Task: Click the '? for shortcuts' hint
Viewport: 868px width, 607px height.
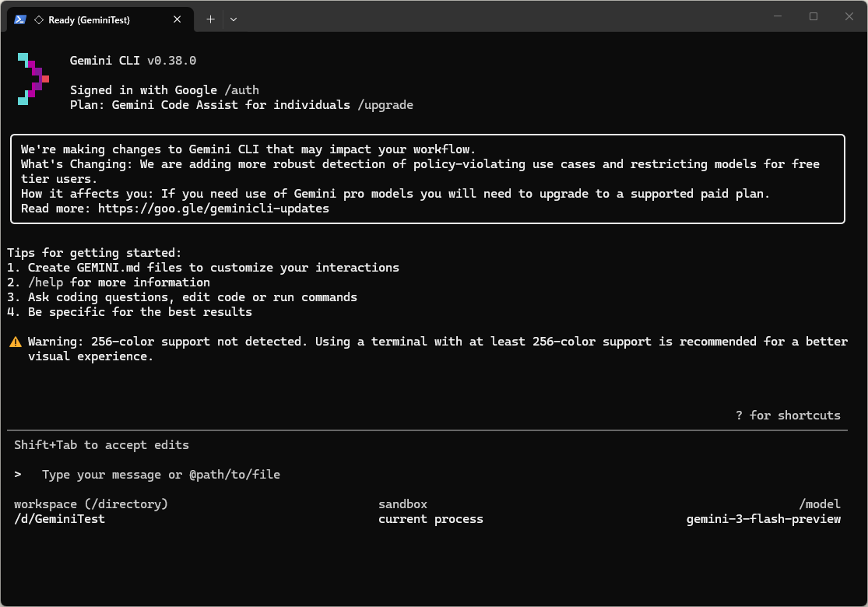Action: (788, 416)
